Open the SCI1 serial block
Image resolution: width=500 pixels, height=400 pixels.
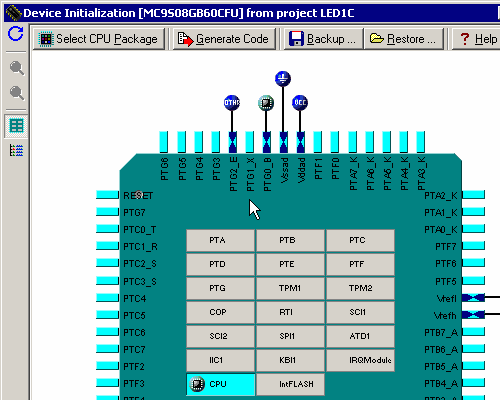coord(360,312)
